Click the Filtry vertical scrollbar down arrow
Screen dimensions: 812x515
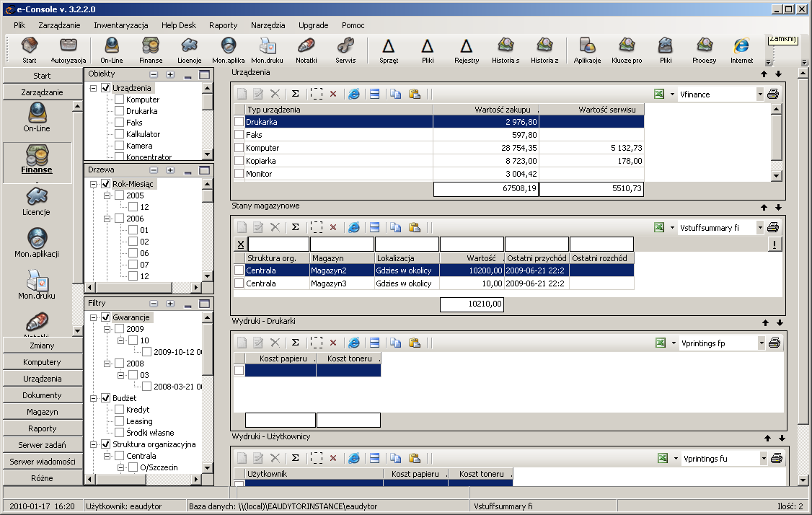coord(207,467)
